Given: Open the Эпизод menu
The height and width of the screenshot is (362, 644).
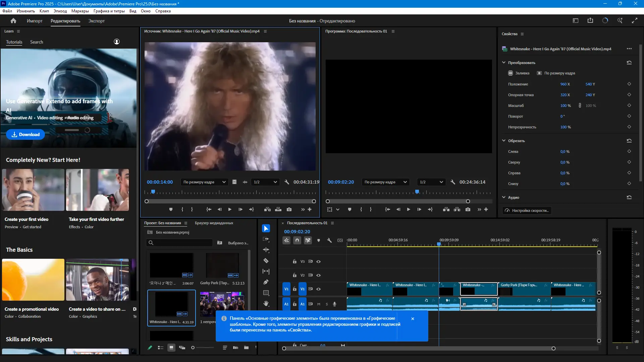Looking at the screenshot, I should (x=60, y=11).
